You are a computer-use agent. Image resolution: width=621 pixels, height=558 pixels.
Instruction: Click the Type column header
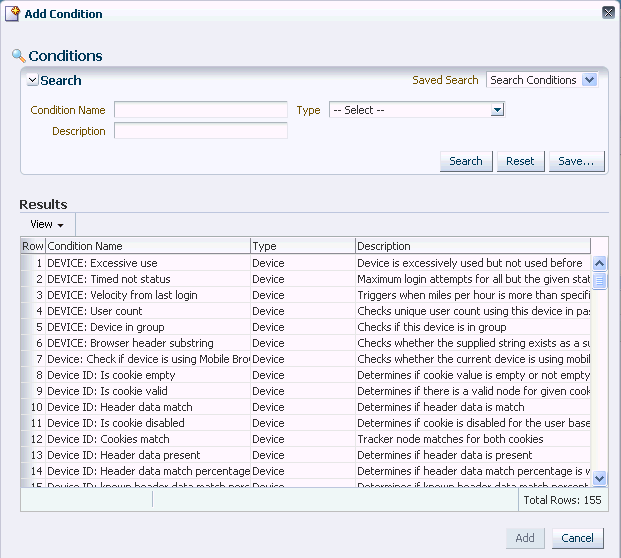[302, 246]
